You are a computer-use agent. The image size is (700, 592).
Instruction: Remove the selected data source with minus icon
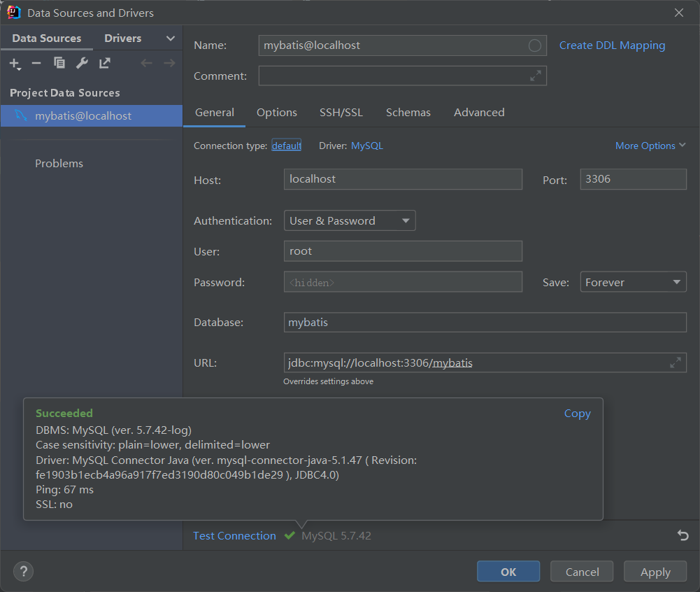coord(36,64)
